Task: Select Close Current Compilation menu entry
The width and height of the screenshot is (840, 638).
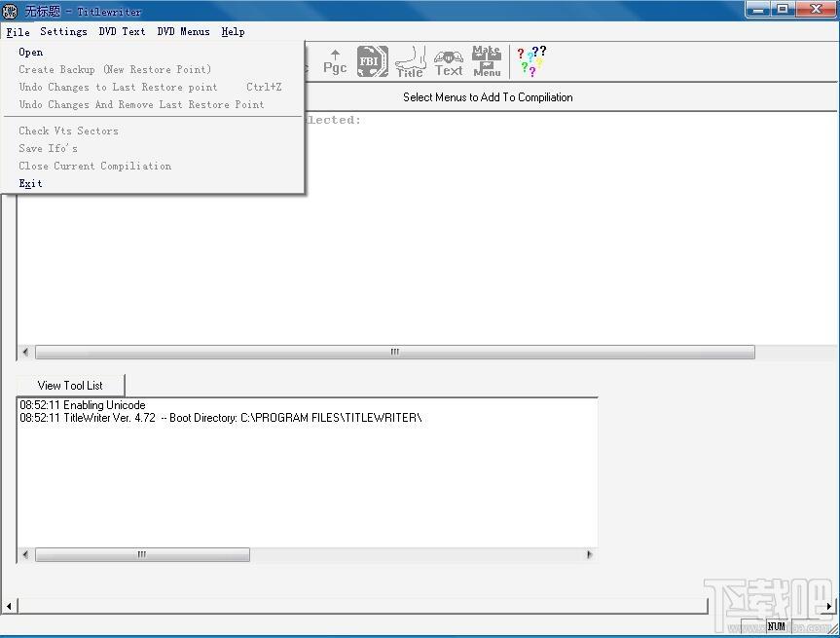Action: 153,167
